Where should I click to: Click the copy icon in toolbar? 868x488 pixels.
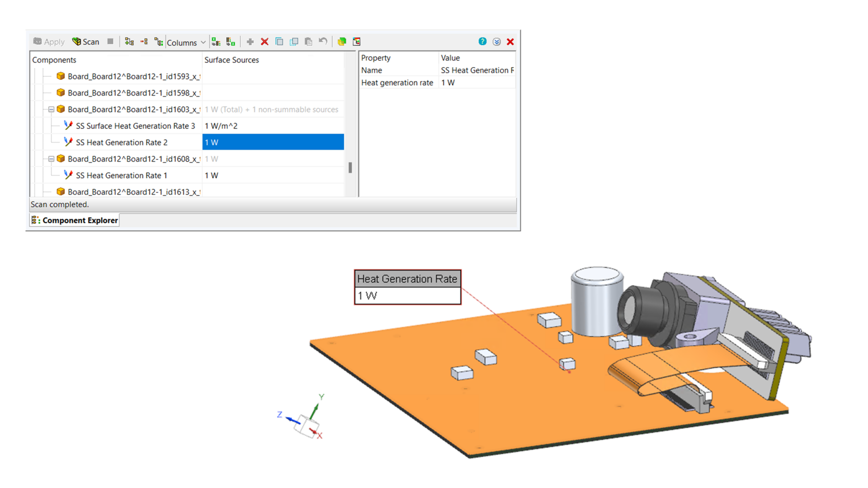coord(279,42)
